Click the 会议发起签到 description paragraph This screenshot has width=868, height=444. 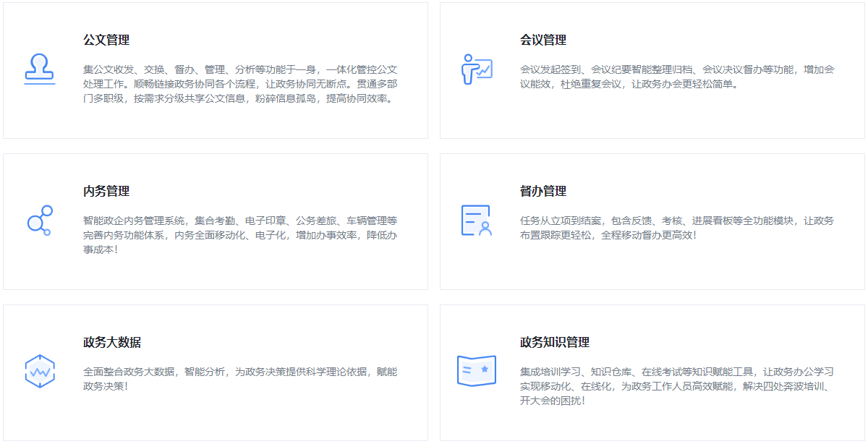(x=677, y=77)
